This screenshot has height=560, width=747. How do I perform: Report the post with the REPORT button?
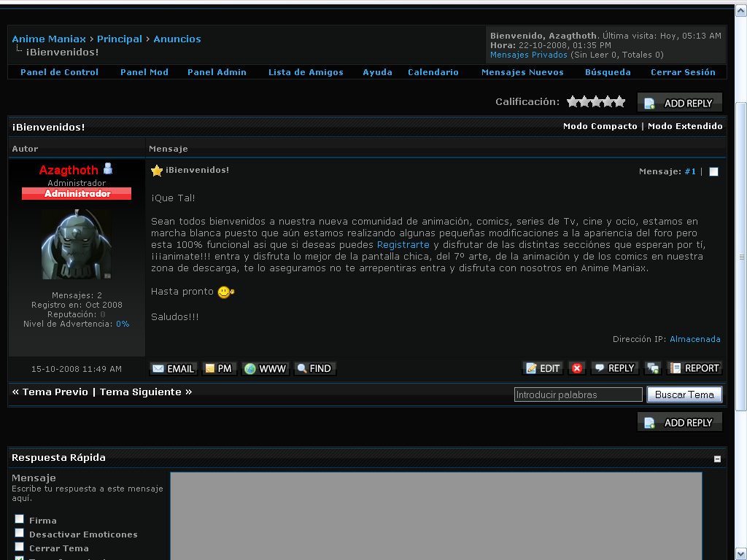point(694,368)
